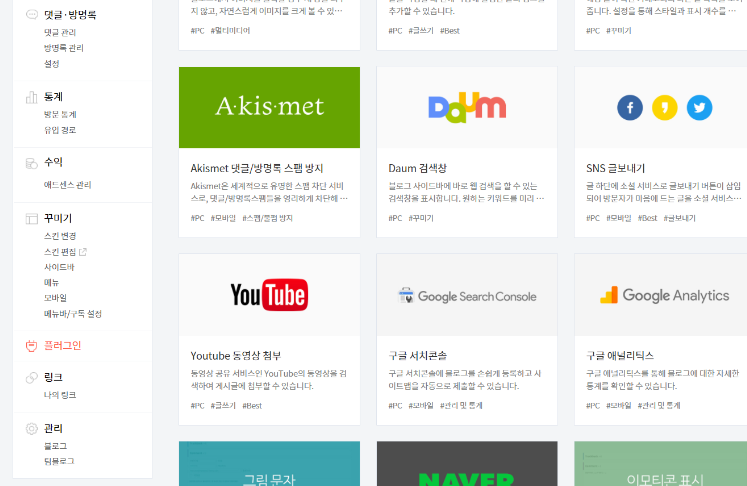
Task: Click the layout icon beside 꾸미기
Action: 31,219
